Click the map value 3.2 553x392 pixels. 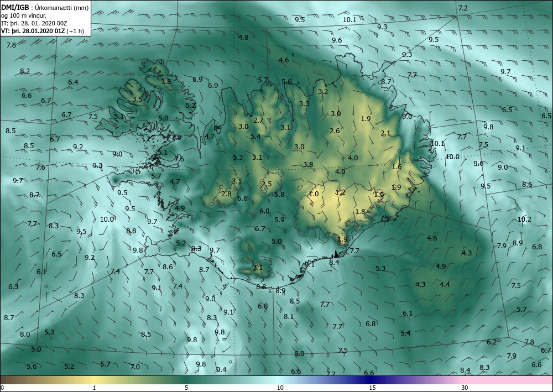[323, 92]
